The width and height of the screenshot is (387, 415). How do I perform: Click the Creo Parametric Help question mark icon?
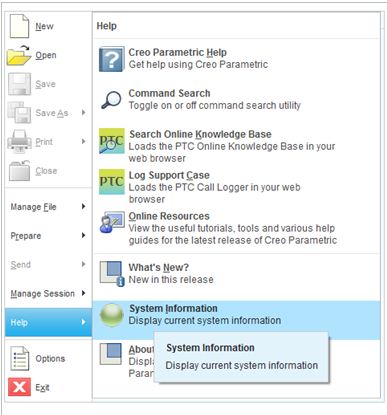[112, 59]
